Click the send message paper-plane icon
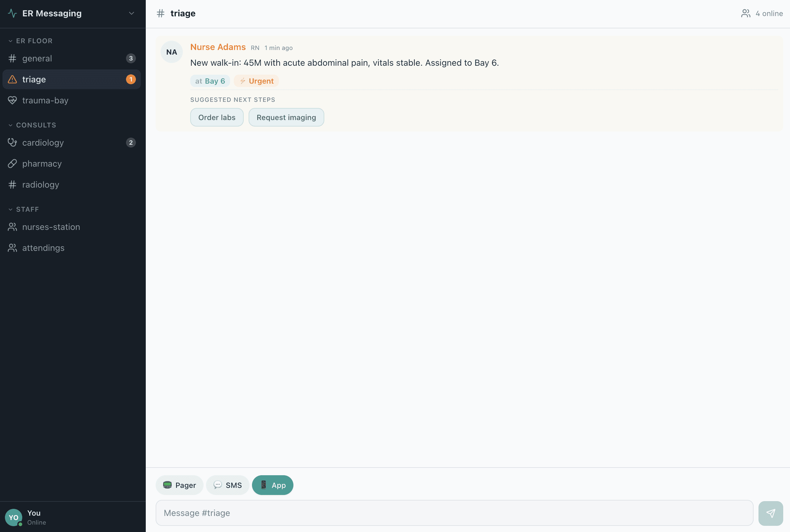 point(770,513)
